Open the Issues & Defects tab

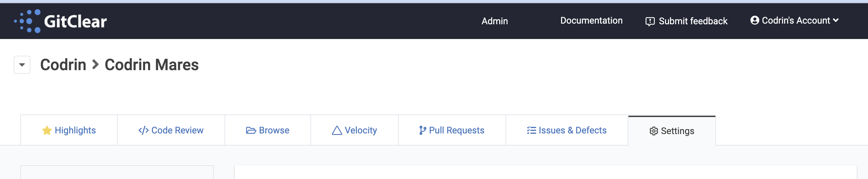[567, 130]
